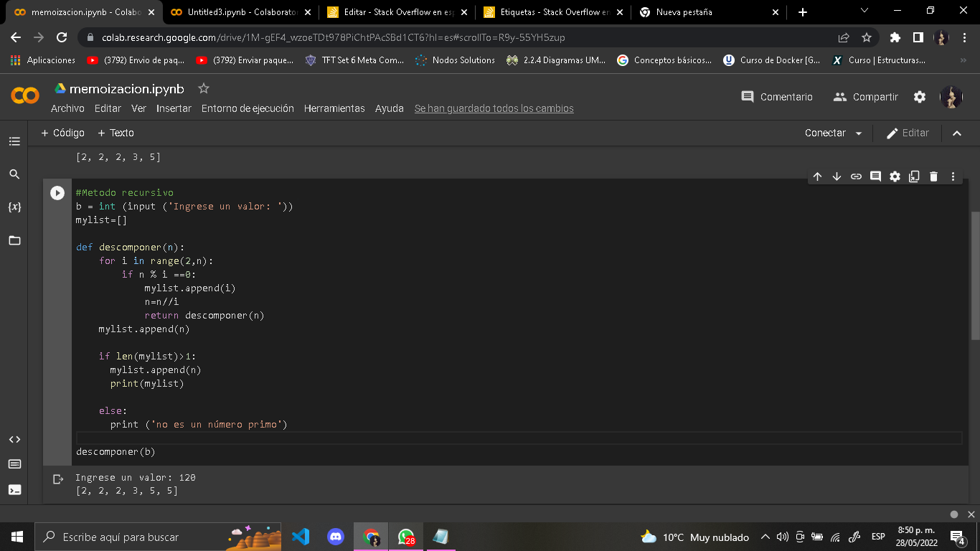This screenshot has height=551, width=980.
Task: Open Chrome extensions puzzle icon
Action: tap(895, 37)
